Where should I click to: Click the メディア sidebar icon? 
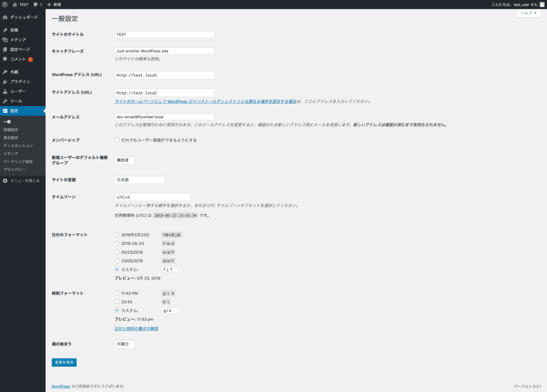click(5, 40)
